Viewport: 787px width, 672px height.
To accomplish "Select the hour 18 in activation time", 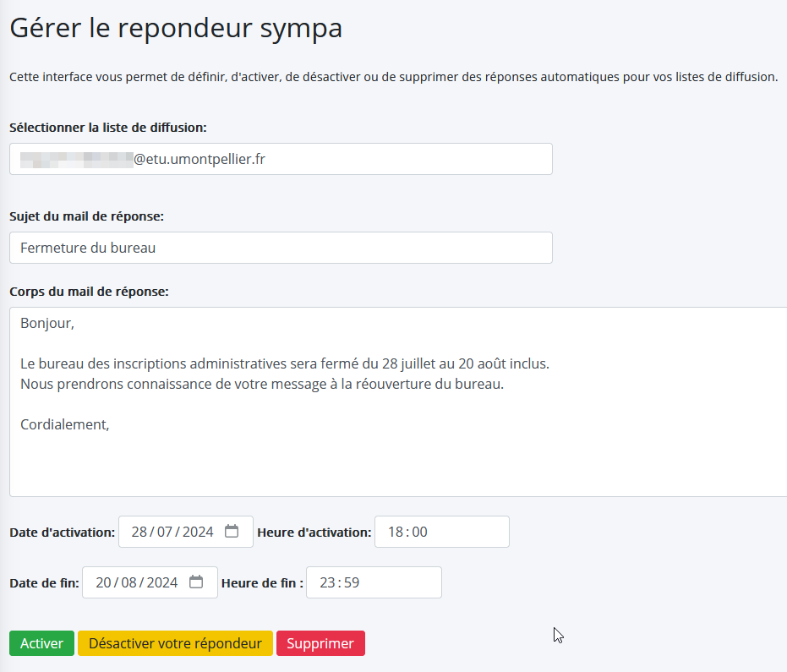I will [396, 532].
